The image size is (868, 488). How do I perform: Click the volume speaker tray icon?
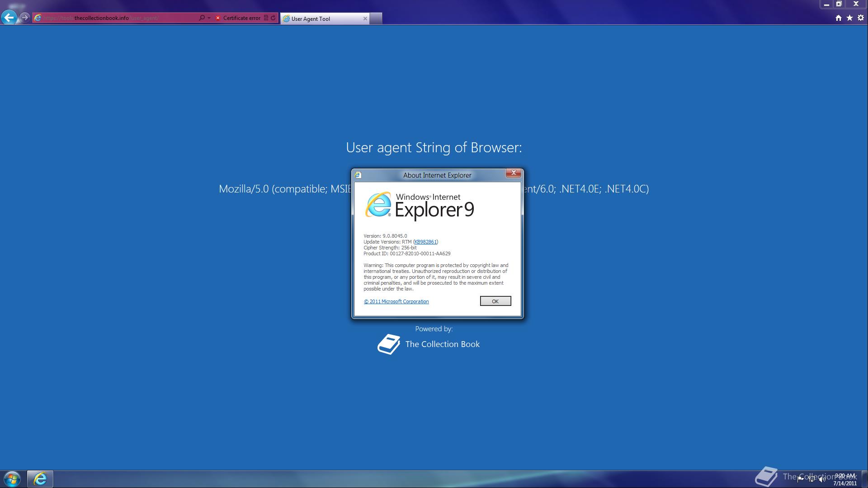[821, 479]
